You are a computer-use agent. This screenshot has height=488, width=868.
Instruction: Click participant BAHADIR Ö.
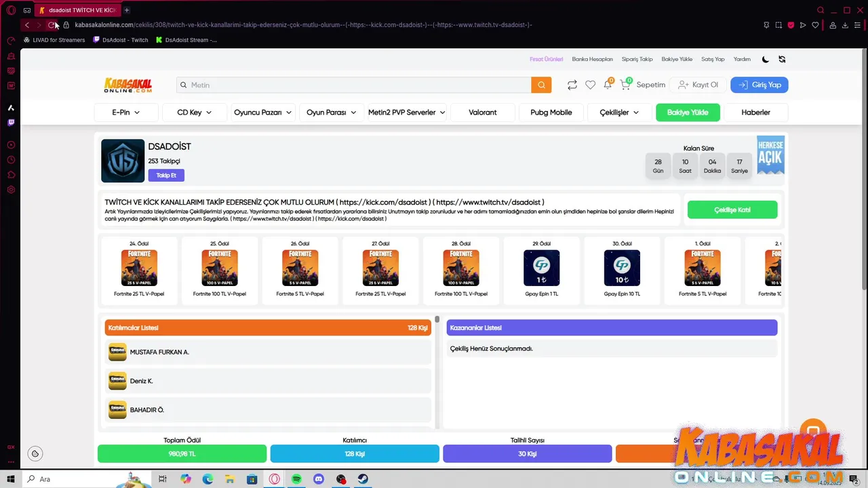tap(268, 410)
